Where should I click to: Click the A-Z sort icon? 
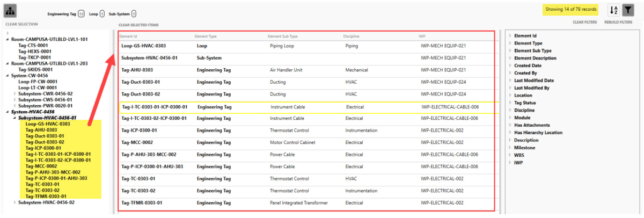613,10
